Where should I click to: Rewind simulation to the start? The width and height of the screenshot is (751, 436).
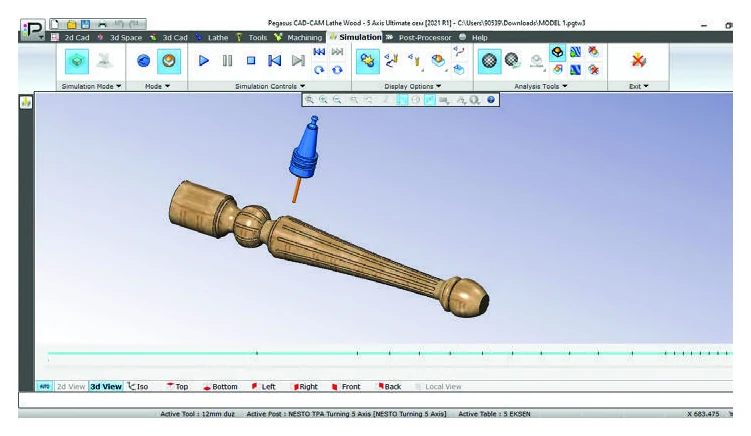(x=319, y=52)
